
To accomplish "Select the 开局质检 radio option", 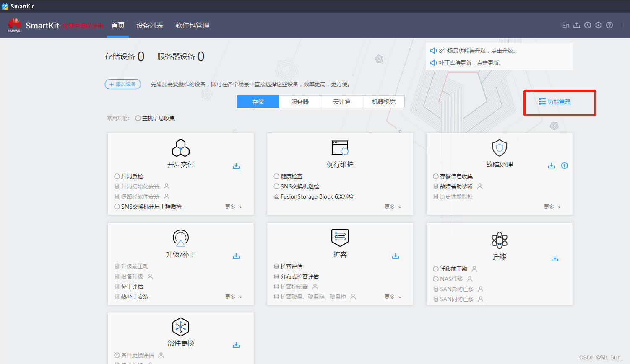I will coord(117,176).
